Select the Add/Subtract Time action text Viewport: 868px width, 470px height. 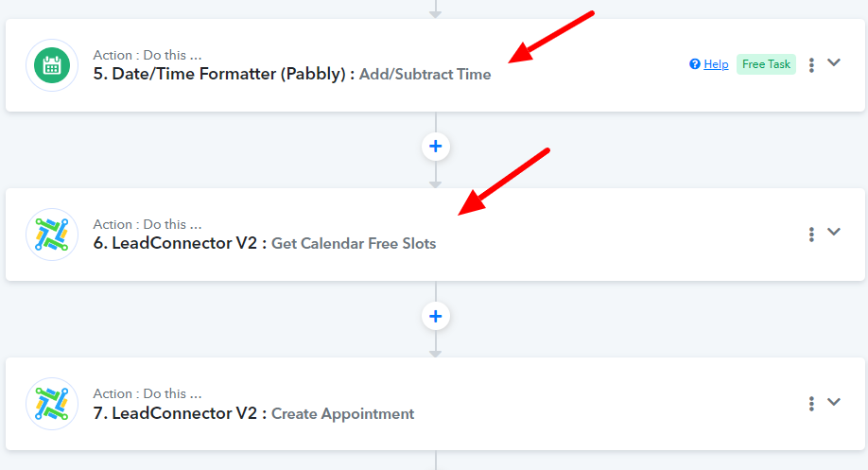click(425, 74)
